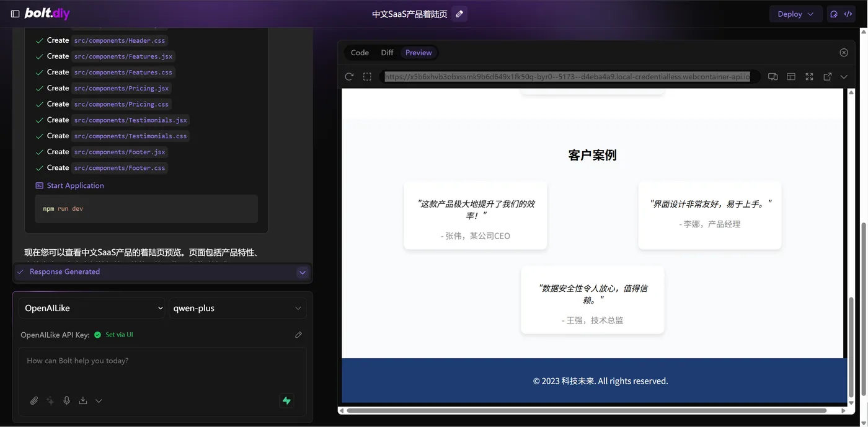Open the qwen-plus model dropdown
The height and width of the screenshot is (427, 868).
pyautogui.click(x=237, y=308)
